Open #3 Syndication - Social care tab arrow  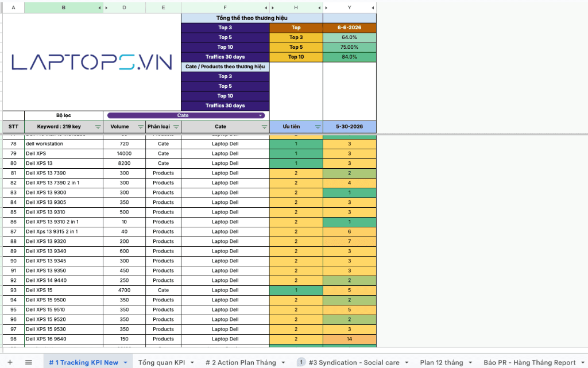[x=407, y=363]
